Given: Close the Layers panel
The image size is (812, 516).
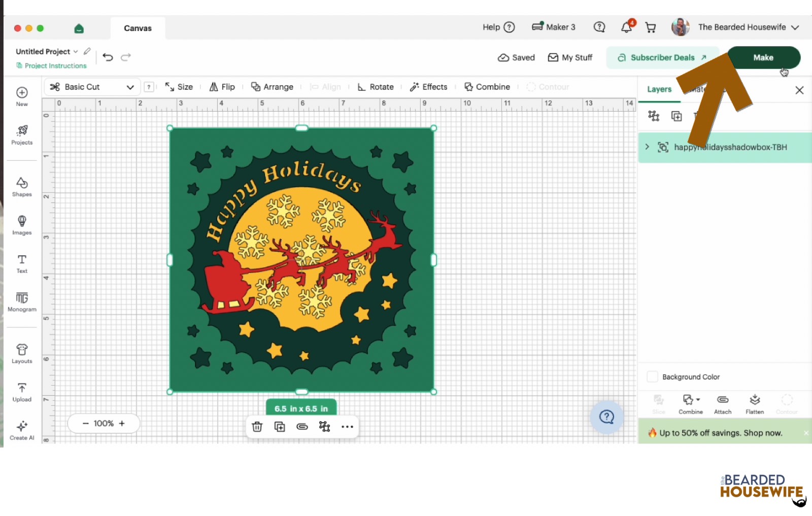Looking at the screenshot, I should (799, 90).
